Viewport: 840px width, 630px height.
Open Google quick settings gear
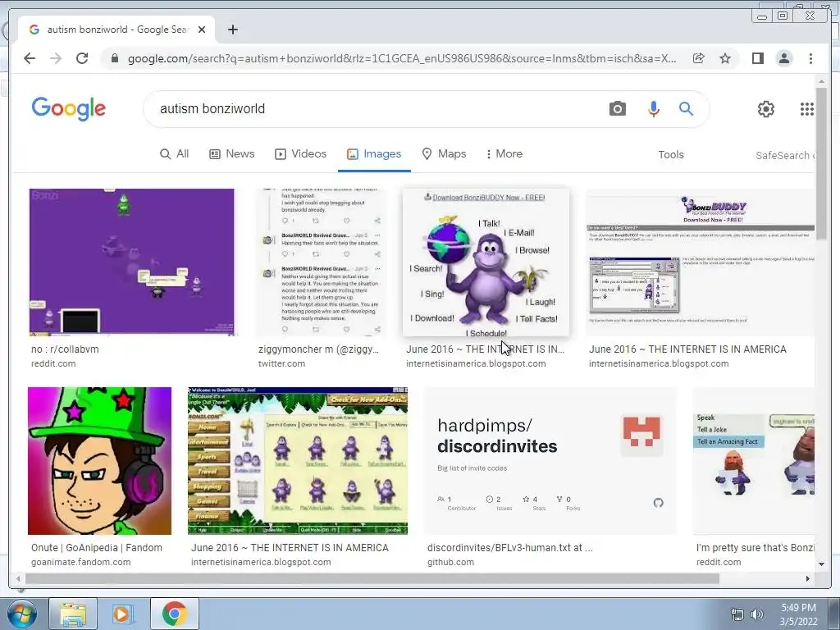(766, 109)
